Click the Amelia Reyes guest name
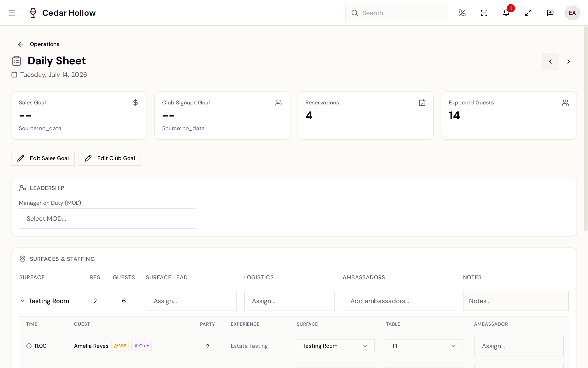 (x=91, y=346)
